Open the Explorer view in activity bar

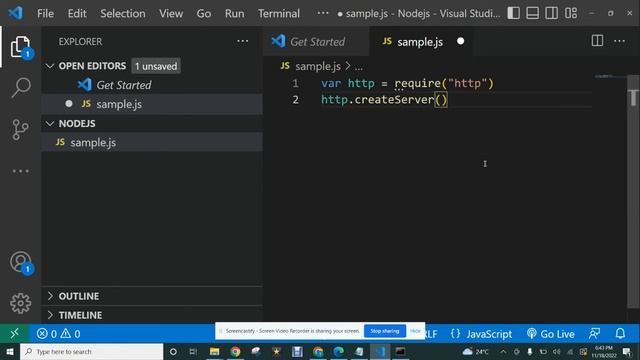click(20, 47)
